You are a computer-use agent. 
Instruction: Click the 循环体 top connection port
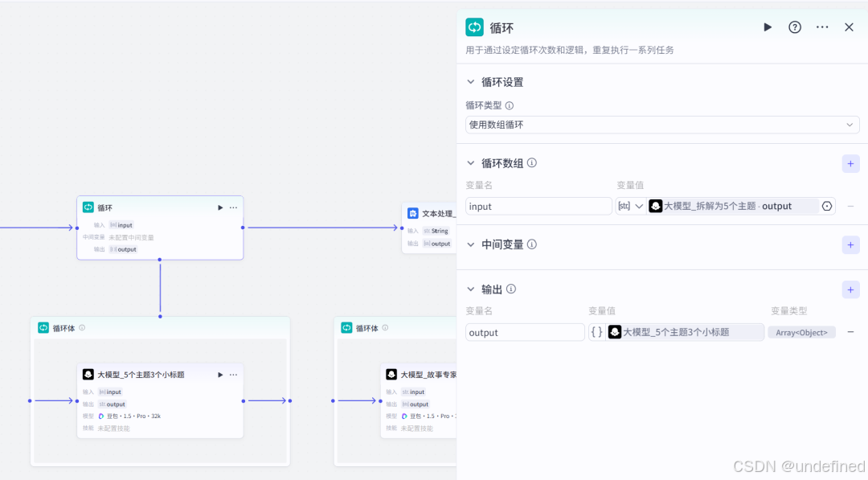click(x=160, y=317)
